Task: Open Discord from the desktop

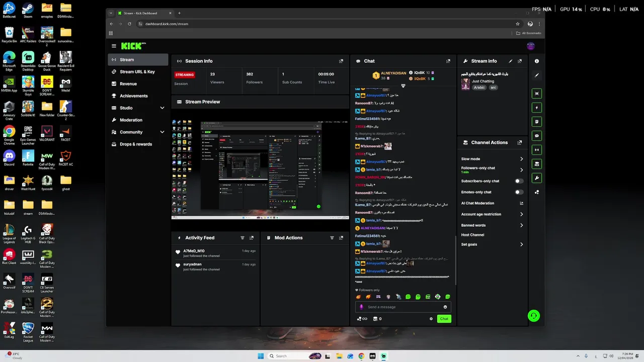Action: pyautogui.click(x=9, y=158)
